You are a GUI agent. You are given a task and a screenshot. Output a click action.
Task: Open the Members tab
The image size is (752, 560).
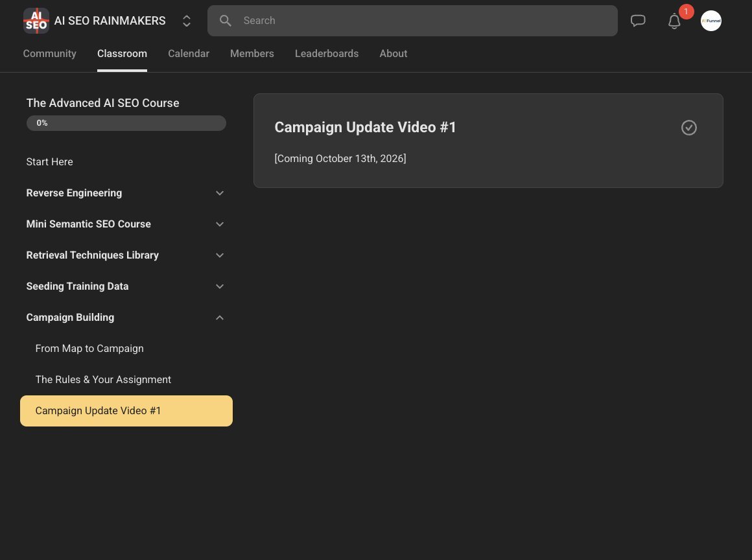coord(252,54)
